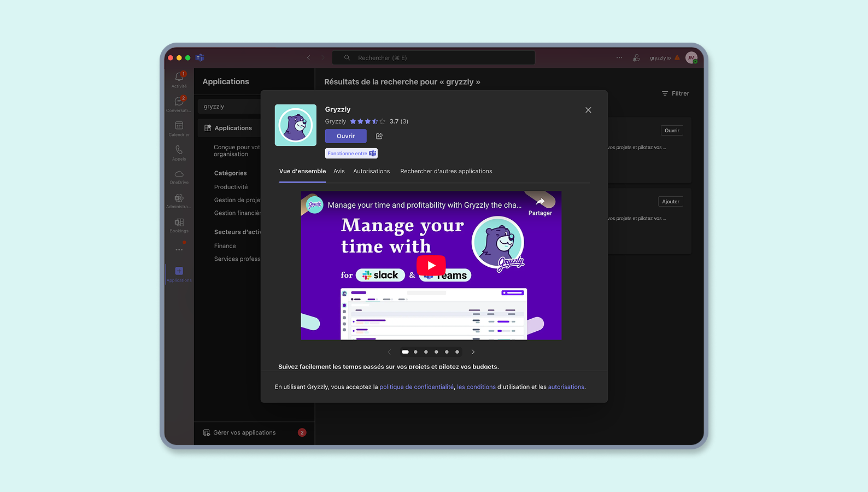
Task: Go back with the left arrow
Action: point(308,57)
